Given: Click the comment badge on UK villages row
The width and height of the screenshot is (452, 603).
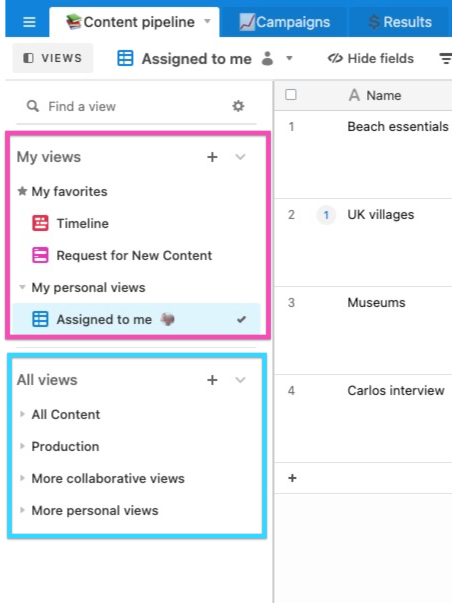Looking at the screenshot, I should point(326,215).
